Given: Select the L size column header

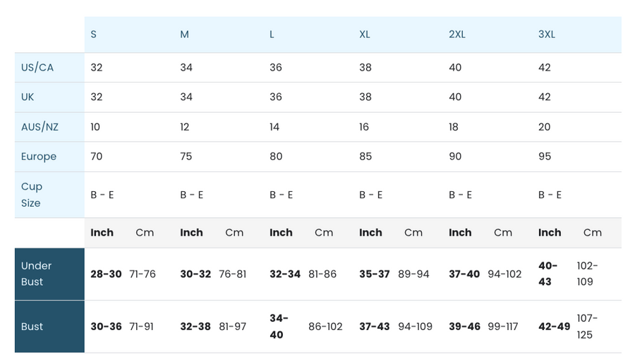Looking at the screenshot, I should (272, 35).
